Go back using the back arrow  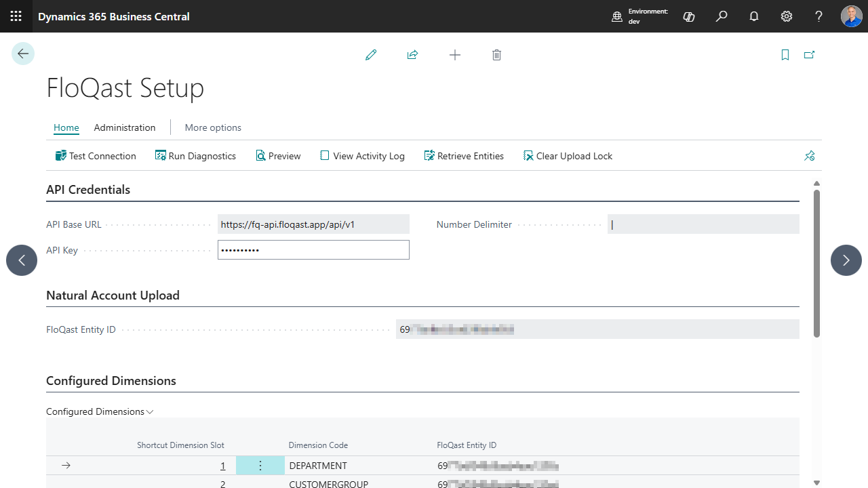coord(23,54)
